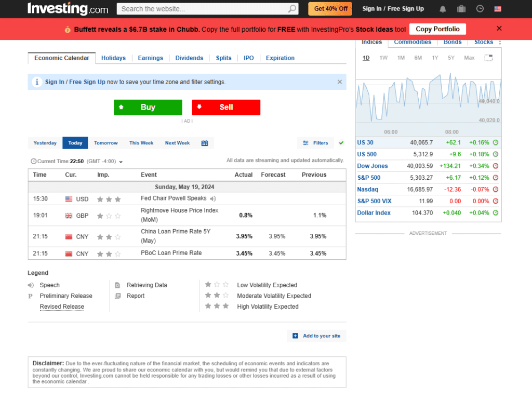532x399 pixels.
Task: Select the This Week filter
Action: 141,143
